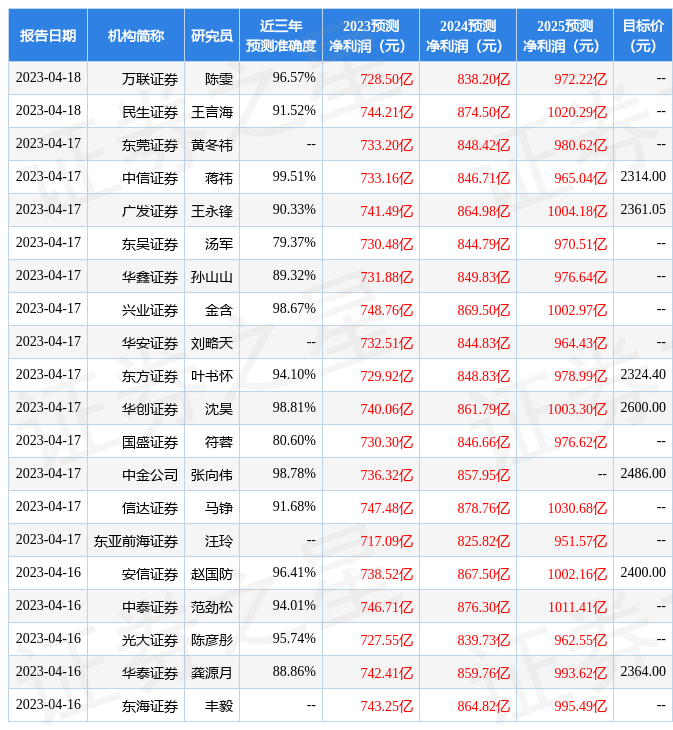Click target price 2486.00
This screenshot has height=730, width=673.
point(643,473)
